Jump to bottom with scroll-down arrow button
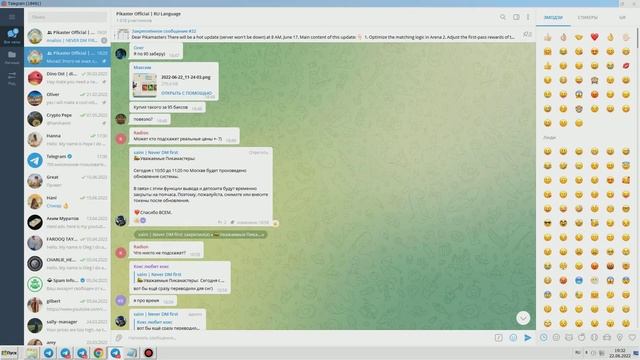 [x=523, y=318]
